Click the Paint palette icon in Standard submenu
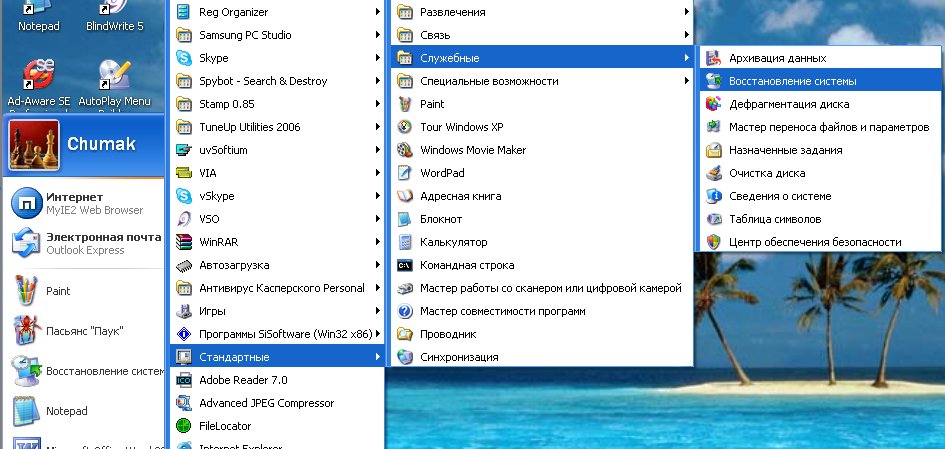This screenshot has height=449, width=945. click(405, 104)
